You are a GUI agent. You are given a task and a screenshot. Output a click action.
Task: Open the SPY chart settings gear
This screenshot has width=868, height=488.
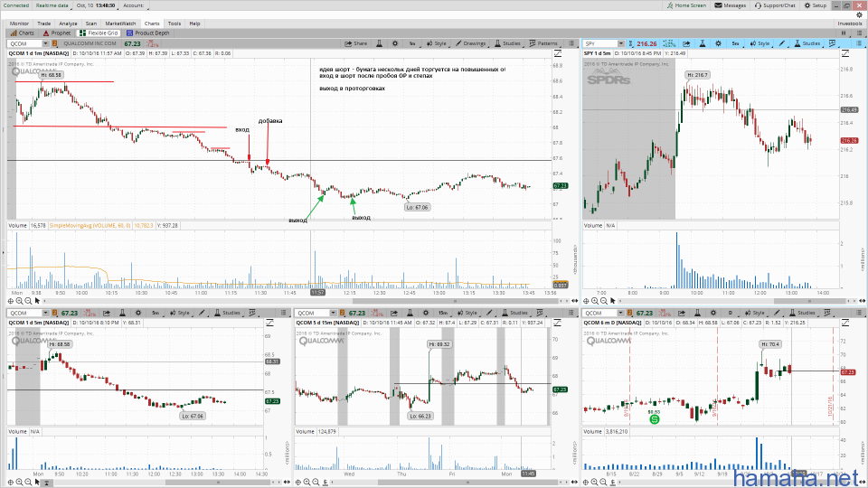click(x=718, y=43)
